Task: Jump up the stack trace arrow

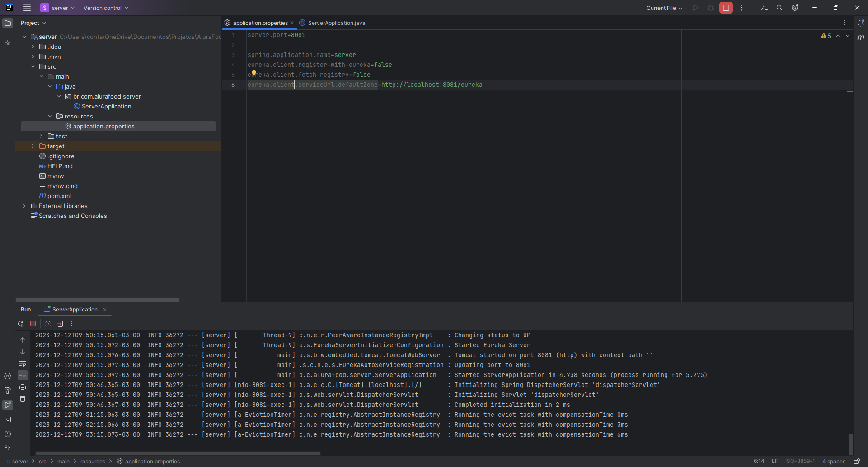Action: 23,340
